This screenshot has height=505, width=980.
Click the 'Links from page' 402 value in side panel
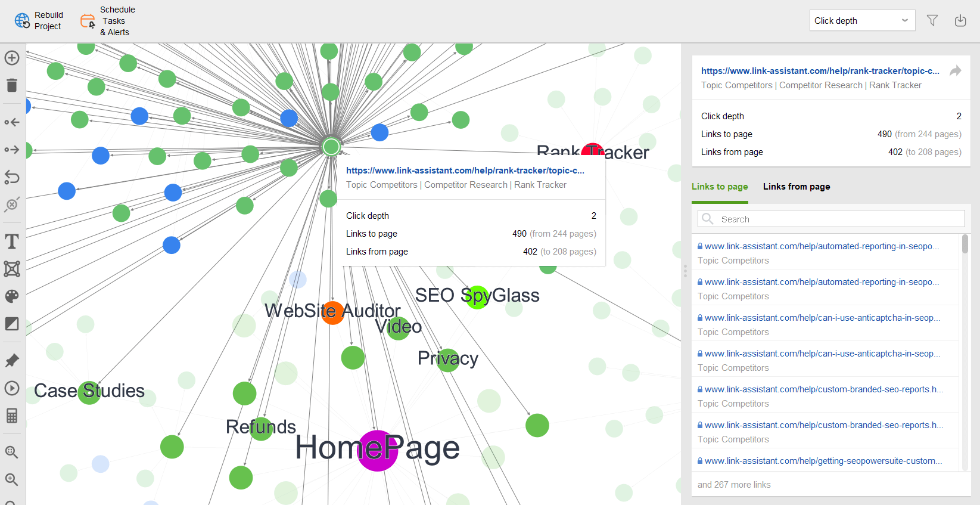(x=895, y=152)
